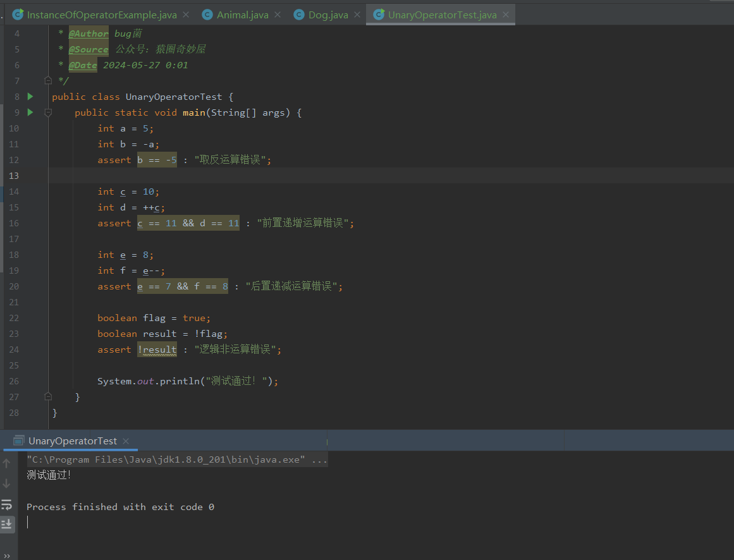This screenshot has height=560, width=734.
Task: Click the console icon on the run tab
Action: coord(19,441)
